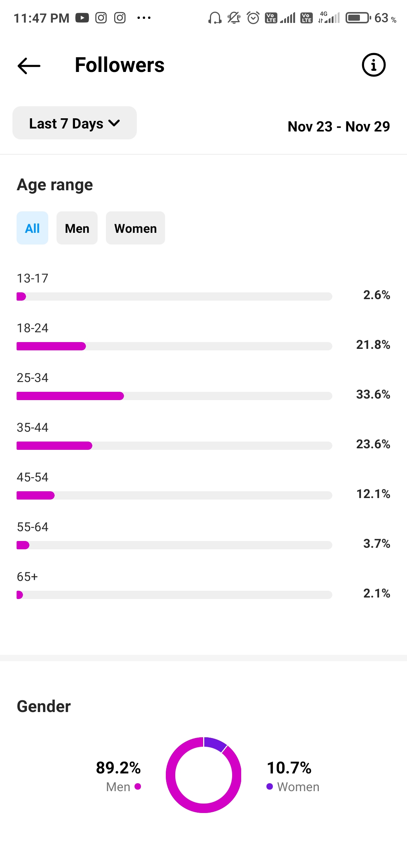Tap the headphones status icon
407x868 pixels.
[215, 18]
